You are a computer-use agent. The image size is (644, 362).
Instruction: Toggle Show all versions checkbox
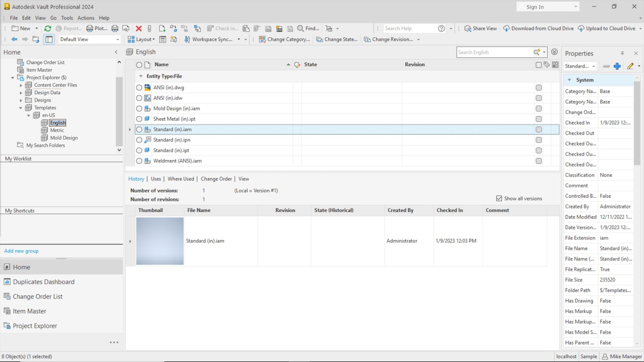(x=499, y=198)
